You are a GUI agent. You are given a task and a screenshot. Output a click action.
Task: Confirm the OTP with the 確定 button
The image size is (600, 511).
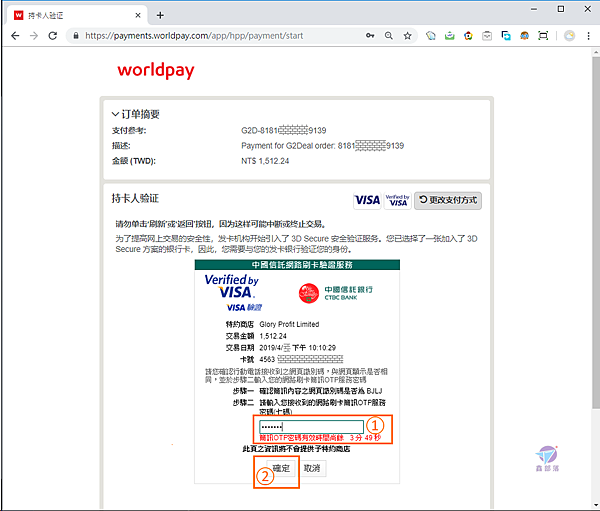coord(281,468)
